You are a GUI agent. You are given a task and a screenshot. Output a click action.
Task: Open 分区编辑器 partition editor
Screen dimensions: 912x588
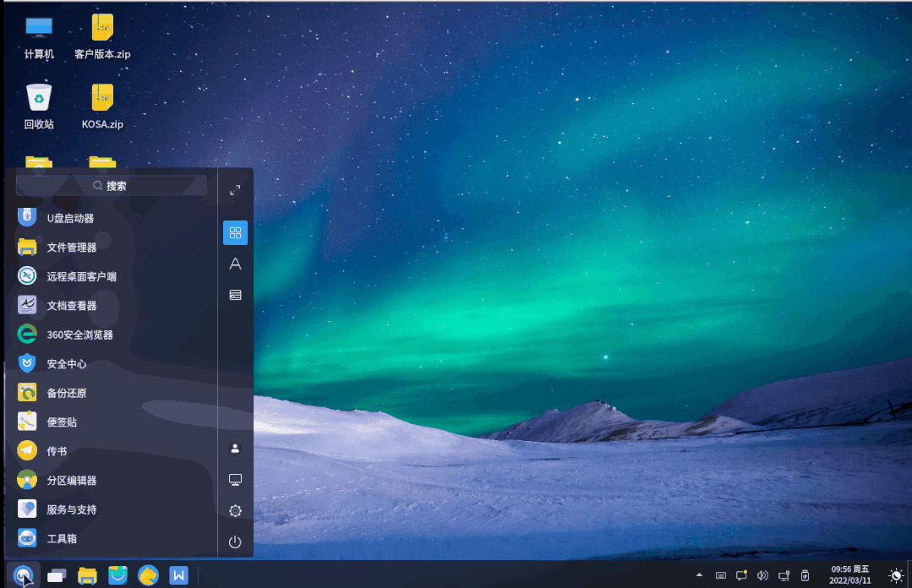coord(71,481)
